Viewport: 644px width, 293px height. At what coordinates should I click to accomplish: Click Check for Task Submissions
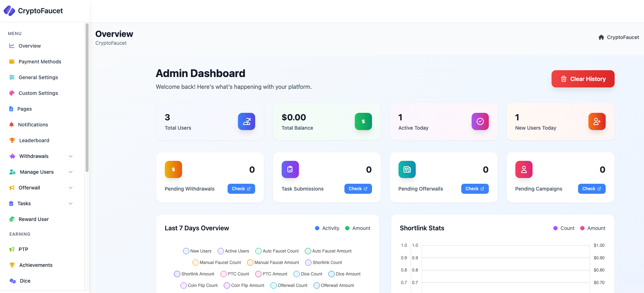pos(358,189)
